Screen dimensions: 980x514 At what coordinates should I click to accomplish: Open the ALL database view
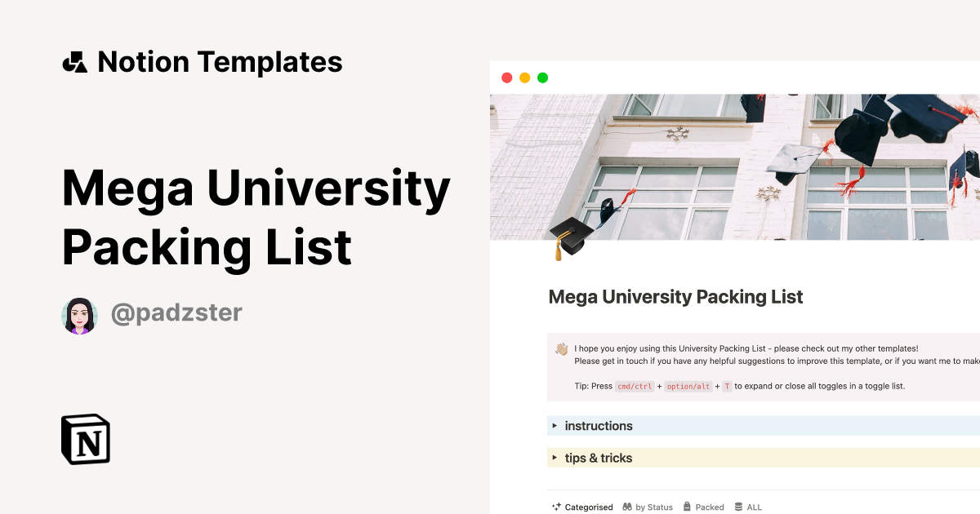pyautogui.click(x=754, y=507)
